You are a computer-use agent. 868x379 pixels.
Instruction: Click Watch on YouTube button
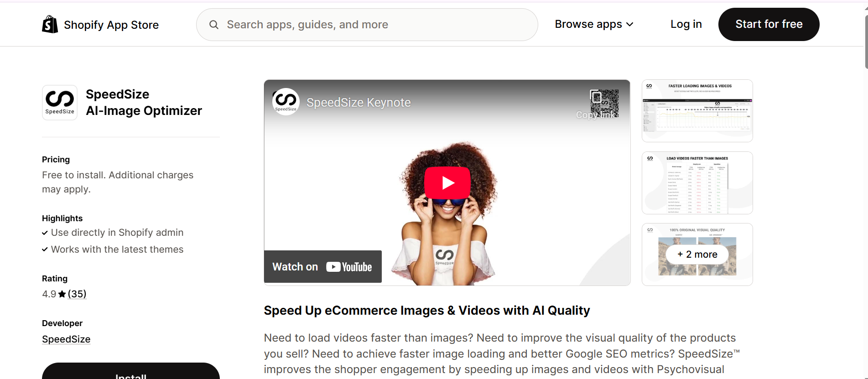(x=323, y=267)
